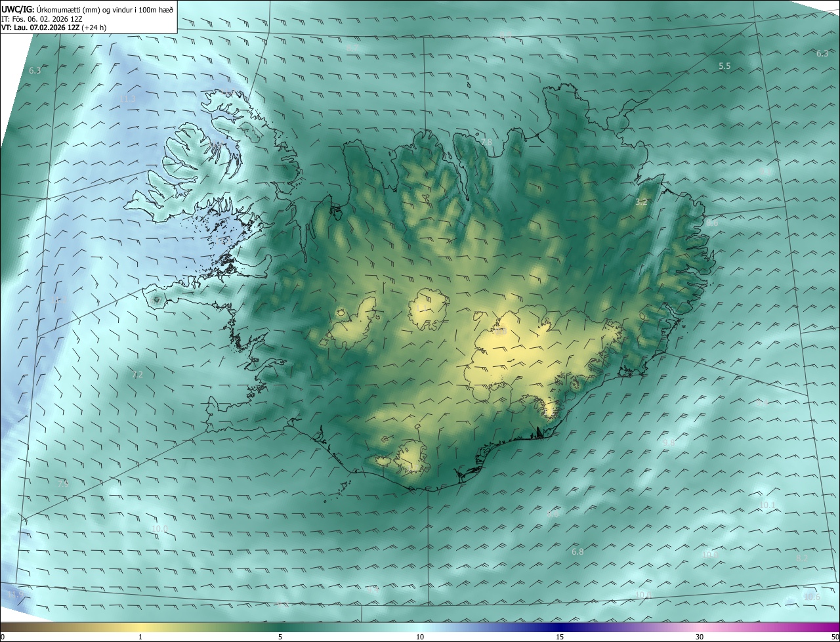Click the 11.3 value label on the map
Viewport: 840px width, 642px height.
(128, 99)
